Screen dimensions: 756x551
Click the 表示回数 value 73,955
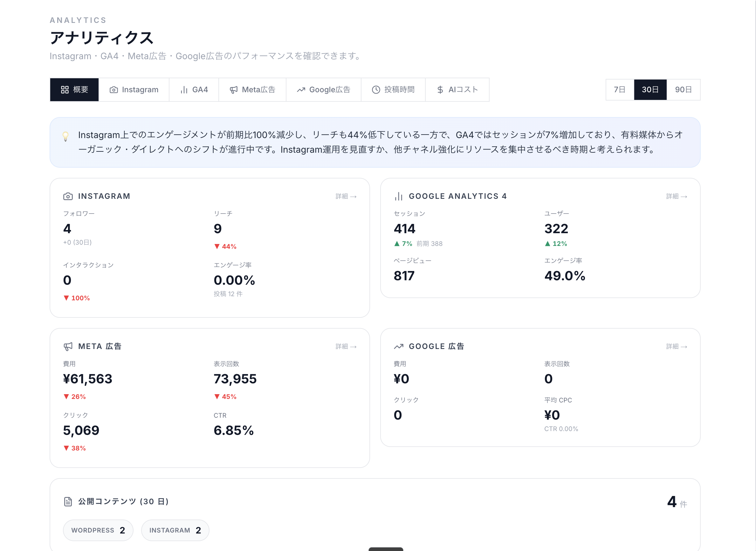point(235,379)
